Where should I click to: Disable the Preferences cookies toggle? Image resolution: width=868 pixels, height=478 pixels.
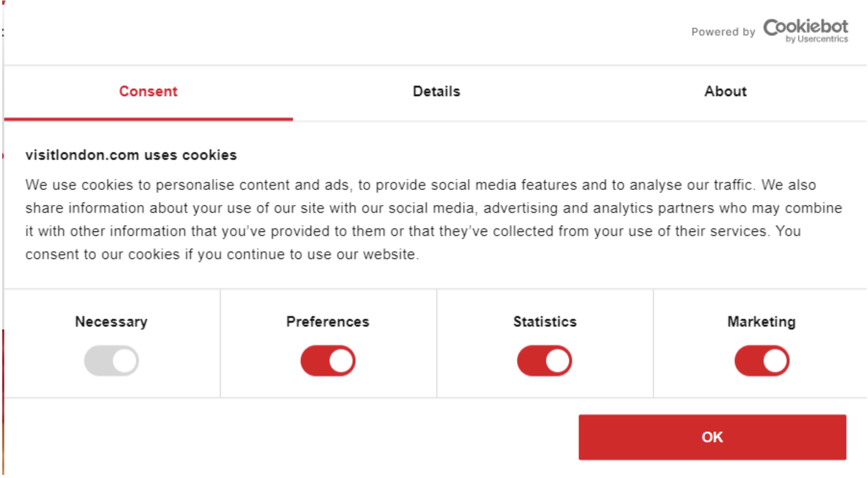pos(328,361)
